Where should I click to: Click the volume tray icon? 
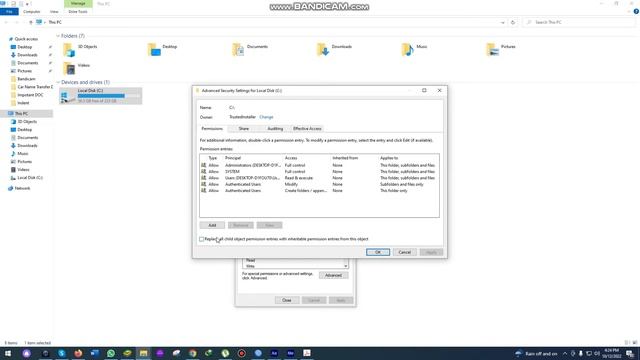point(597,353)
